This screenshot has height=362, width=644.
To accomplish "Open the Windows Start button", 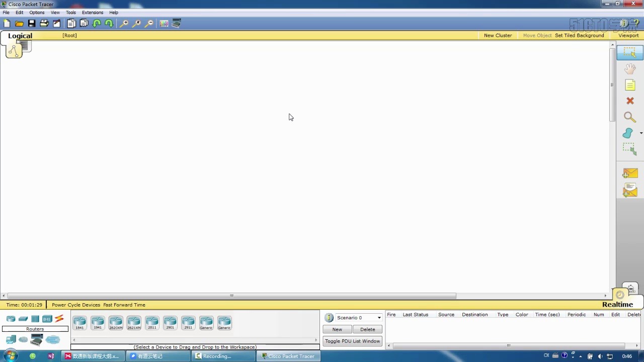I will pyautogui.click(x=10, y=356).
